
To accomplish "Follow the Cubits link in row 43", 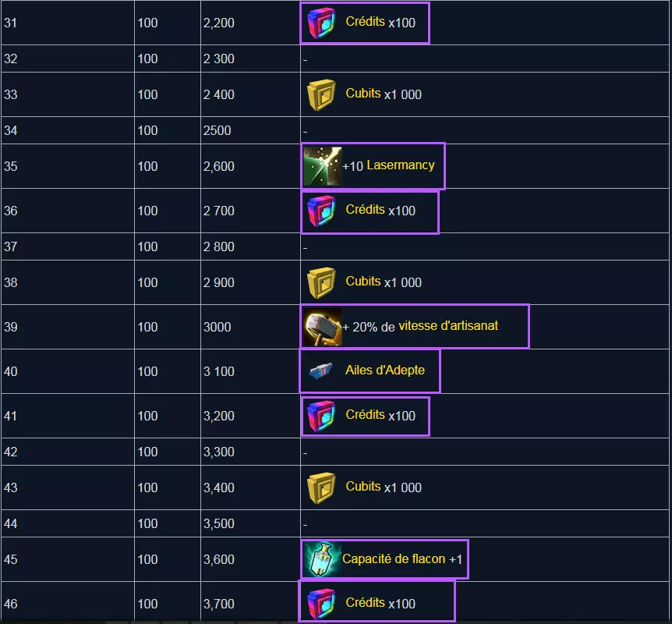I will (x=363, y=487).
